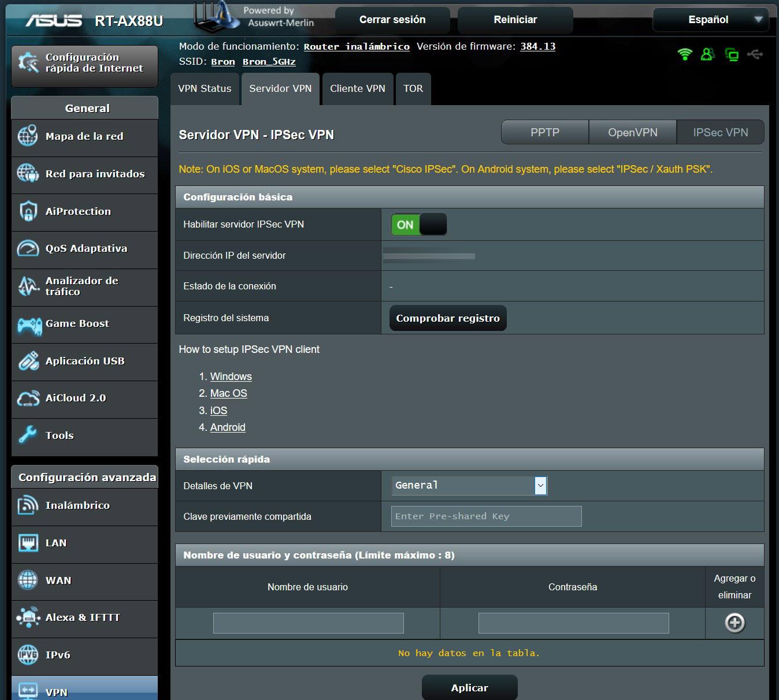Click the VPN sidebar icon
The width and height of the screenshot is (779, 700).
pos(28,690)
